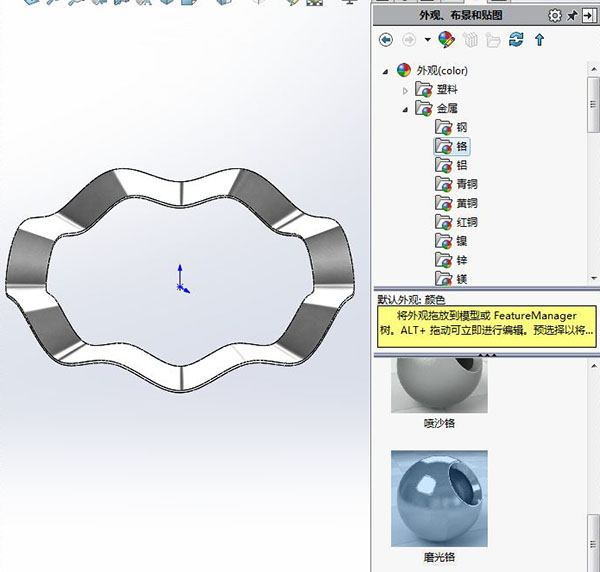600x572 pixels.
Task: Open the 青铜 folder
Action: [467, 184]
